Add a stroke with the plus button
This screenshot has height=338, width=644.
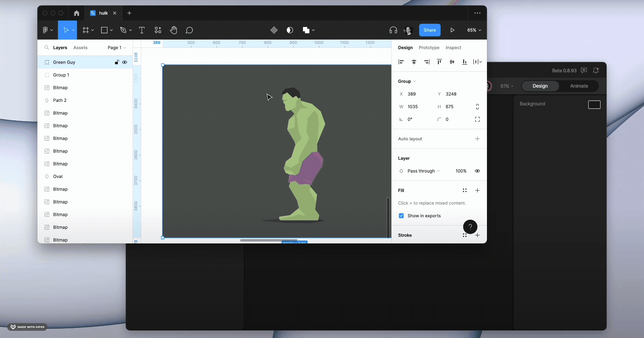coord(477,235)
